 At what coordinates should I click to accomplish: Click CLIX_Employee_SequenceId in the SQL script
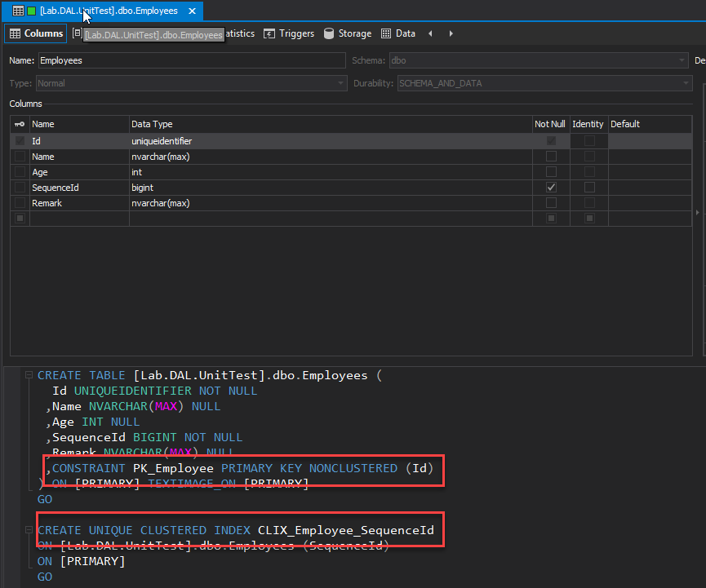[x=346, y=530]
